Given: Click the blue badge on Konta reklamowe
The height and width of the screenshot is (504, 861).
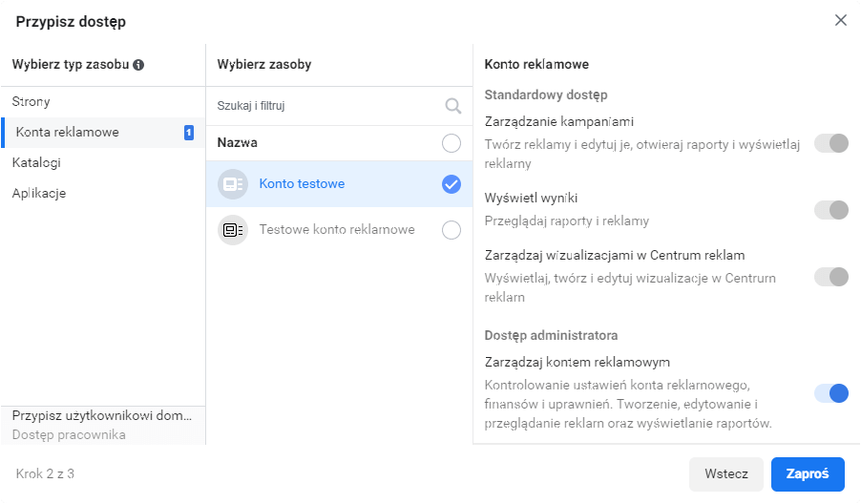Looking at the screenshot, I should click(x=189, y=133).
